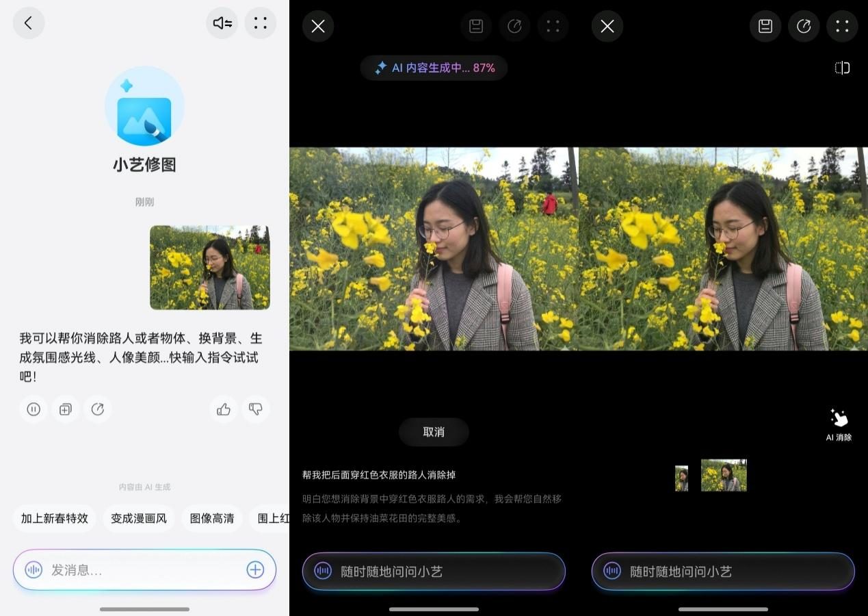Viewport: 868px width, 616px height.
Task: Tap the voice icon in right 随时随地问问小艺 bar
Action: click(612, 571)
